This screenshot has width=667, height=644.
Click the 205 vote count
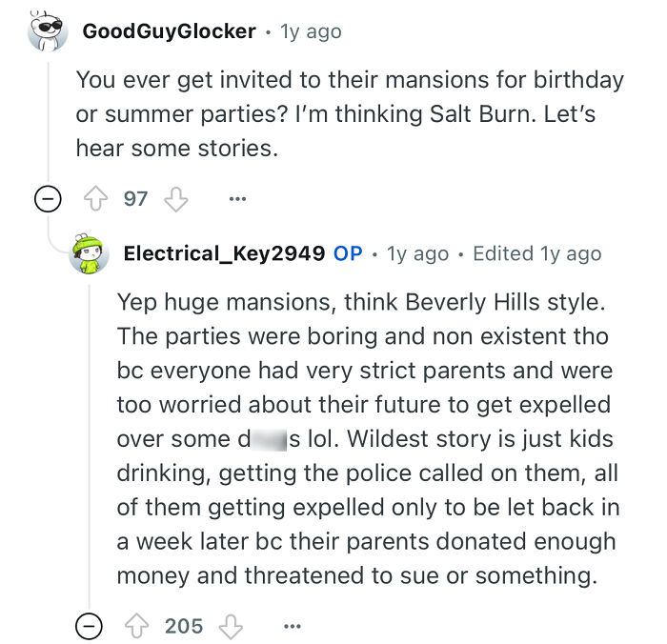pos(184,625)
